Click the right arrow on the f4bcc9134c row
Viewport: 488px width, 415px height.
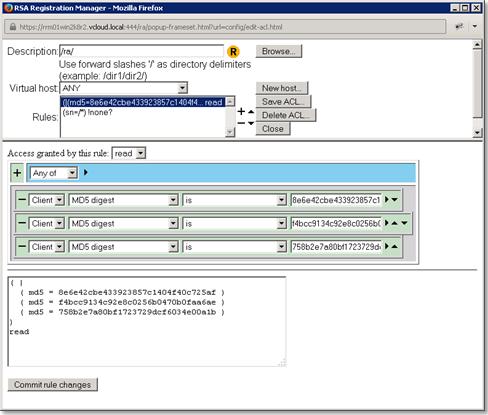click(387, 223)
